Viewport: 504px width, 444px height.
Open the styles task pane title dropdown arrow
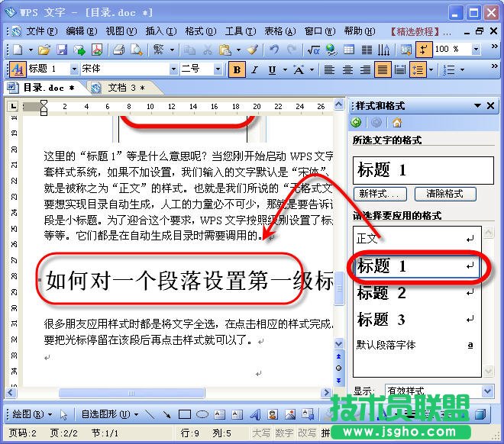[x=477, y=105]
